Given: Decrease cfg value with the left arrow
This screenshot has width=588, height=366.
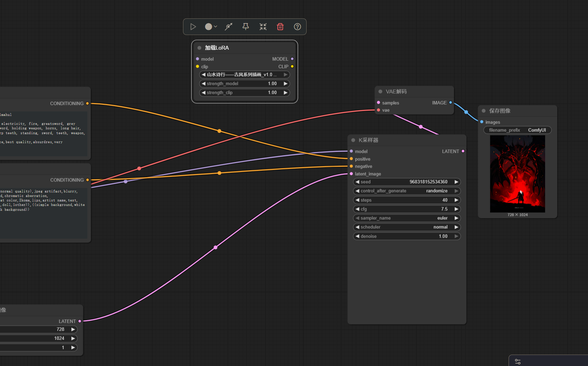Looking at the screenshot, I should (357, 209).
